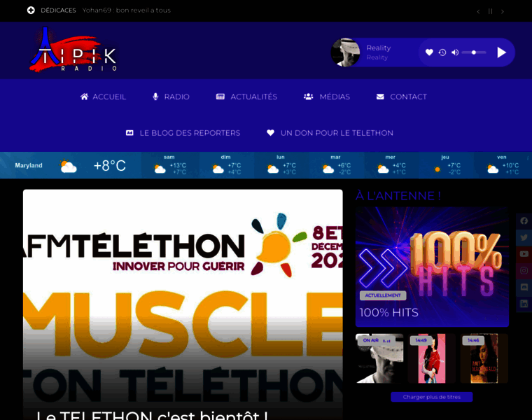Screen dimensions: 532x420
Task: Click the Reality album cover in player
Action: [345, 52]
